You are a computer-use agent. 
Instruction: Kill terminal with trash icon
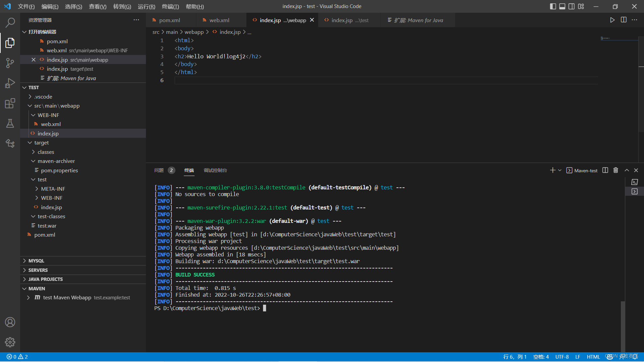[x=616, y=170]
